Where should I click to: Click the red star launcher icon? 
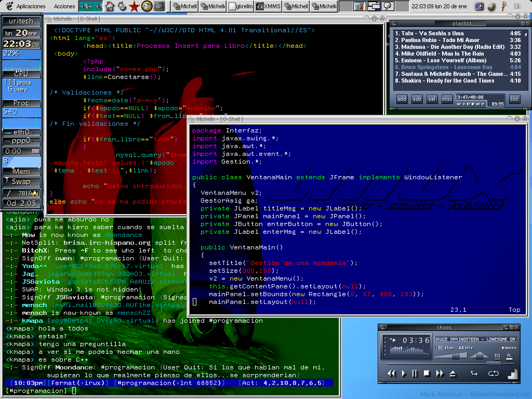(x=134, y=6)
